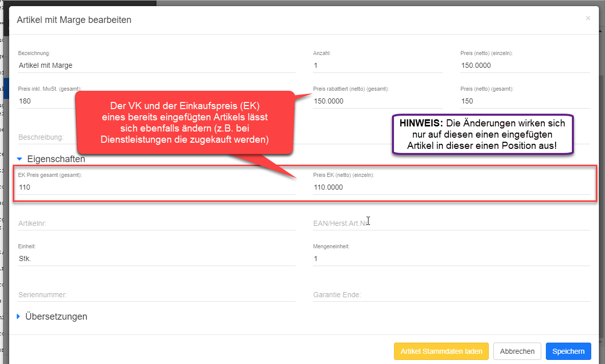Select the Garantie Ende field

click(452, 295)
